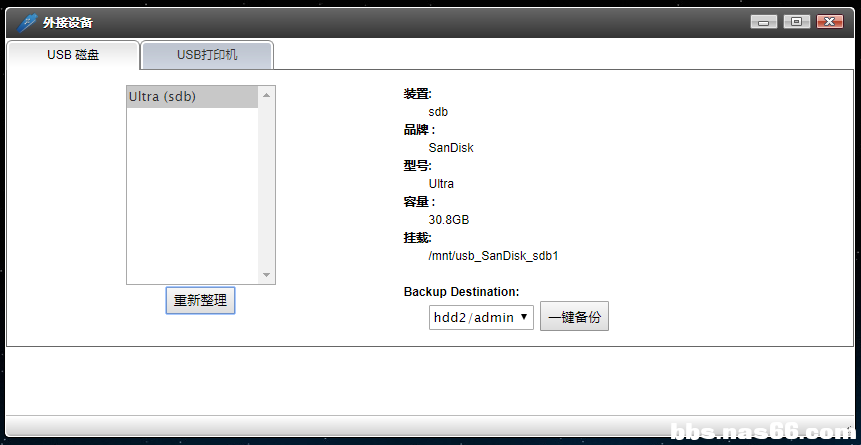Viewport: 861px width, 445px height.
Task: Click the app icon in title bar
Action: click(28, 22)
